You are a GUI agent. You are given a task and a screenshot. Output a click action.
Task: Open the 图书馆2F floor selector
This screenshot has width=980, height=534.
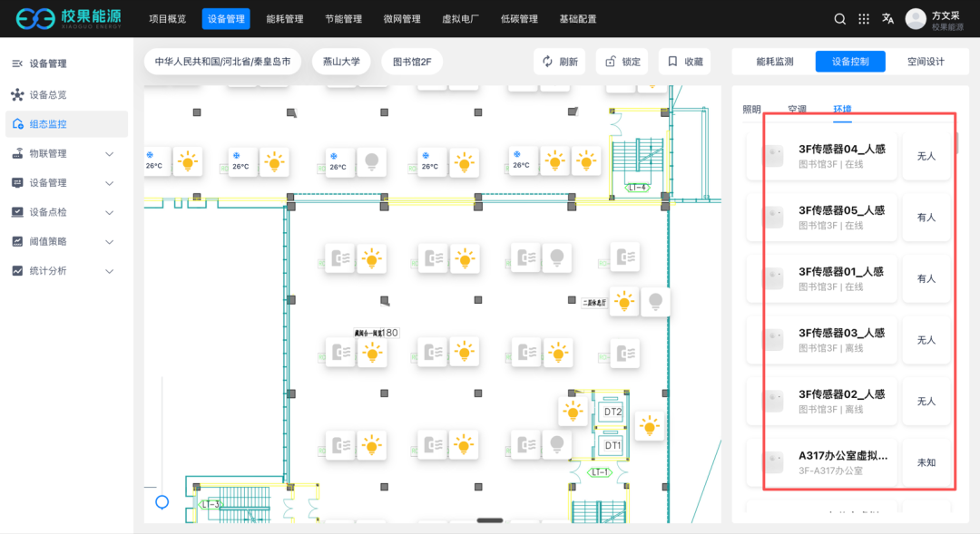click(412, 62)
